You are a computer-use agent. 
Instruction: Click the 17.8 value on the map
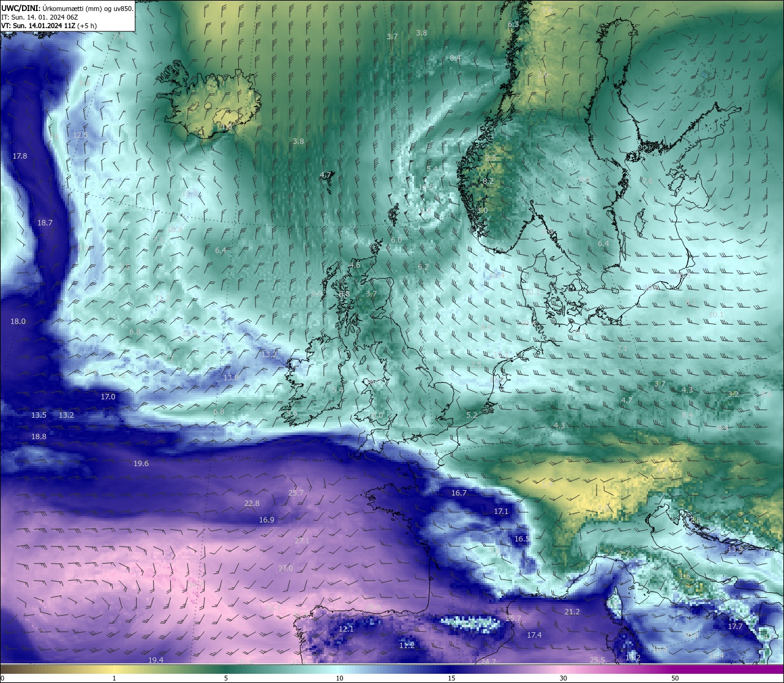tap(20, 156)
